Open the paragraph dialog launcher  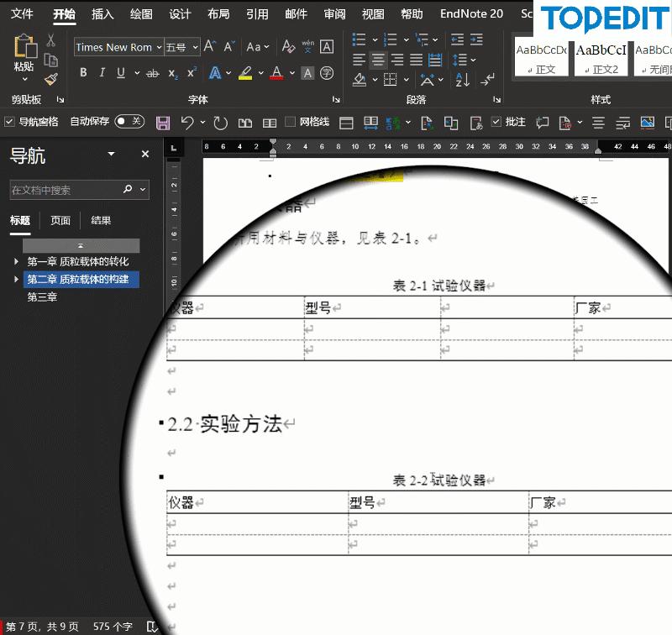click(496, 99)
